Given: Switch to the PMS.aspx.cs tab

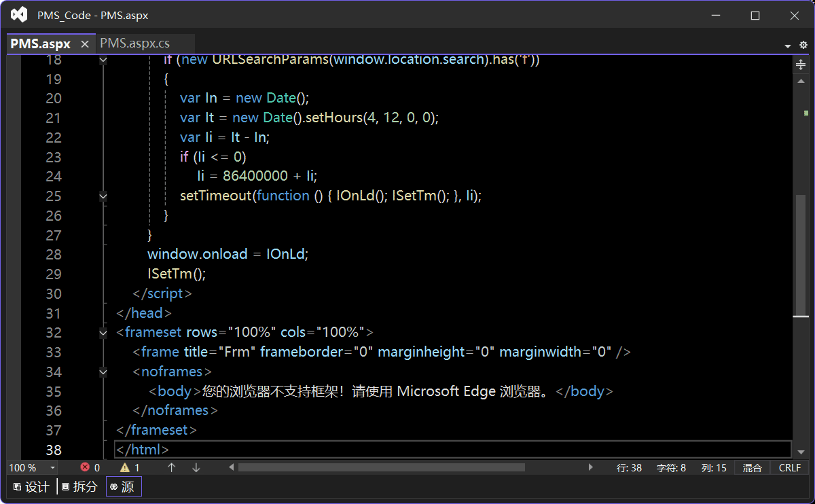Looking at the screenshot, I should 134,43.
